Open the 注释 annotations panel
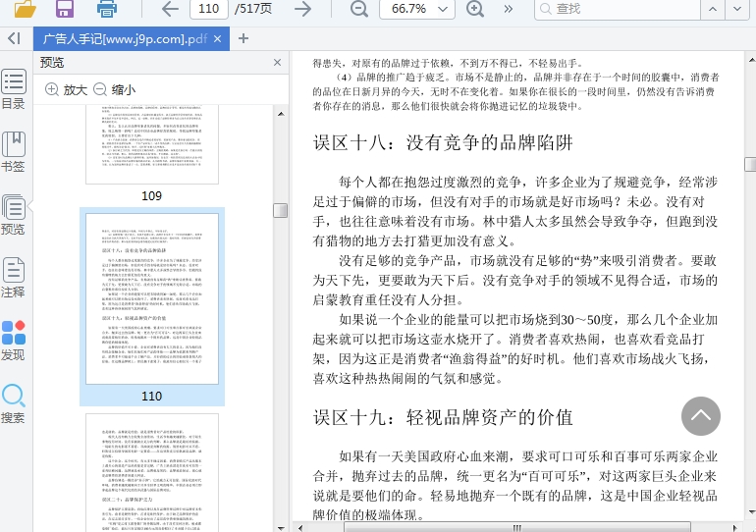 tap(14, 278)
